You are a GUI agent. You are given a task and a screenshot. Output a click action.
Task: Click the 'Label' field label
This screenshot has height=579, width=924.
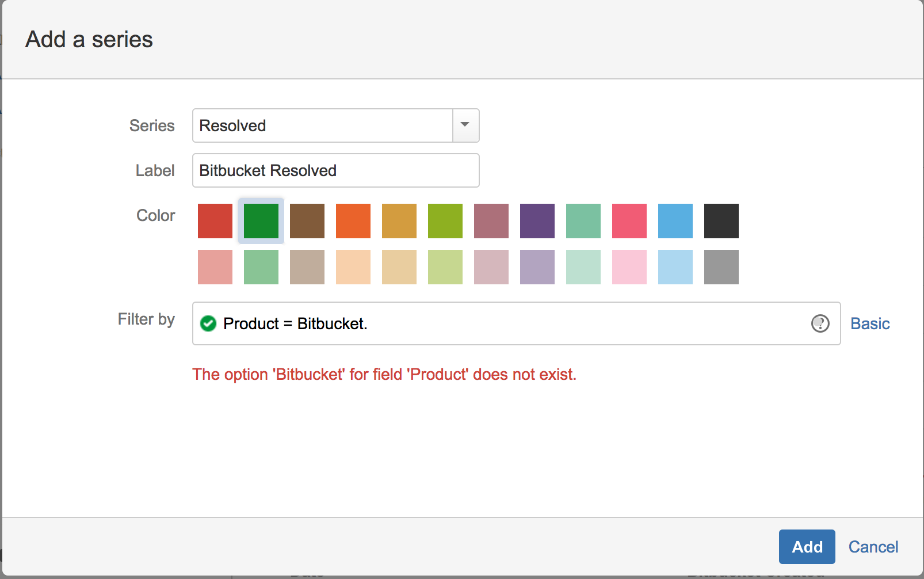pos(155,170)
